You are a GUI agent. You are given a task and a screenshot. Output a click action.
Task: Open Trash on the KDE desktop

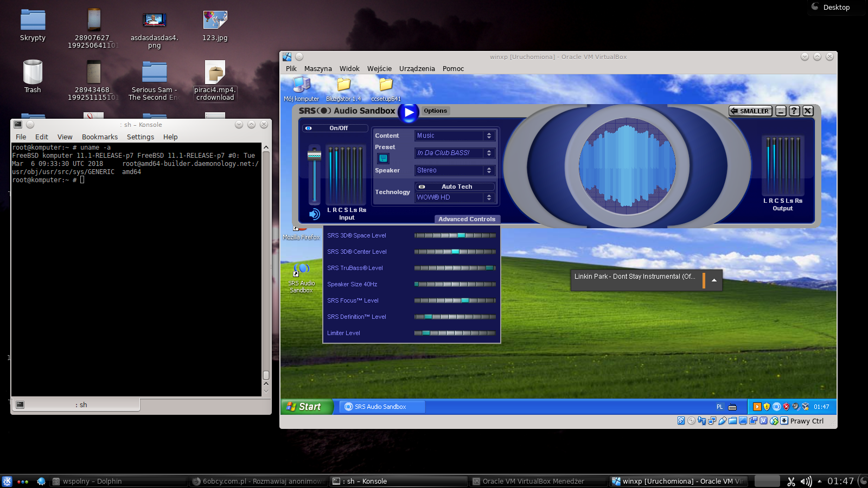tap(33, 76)
